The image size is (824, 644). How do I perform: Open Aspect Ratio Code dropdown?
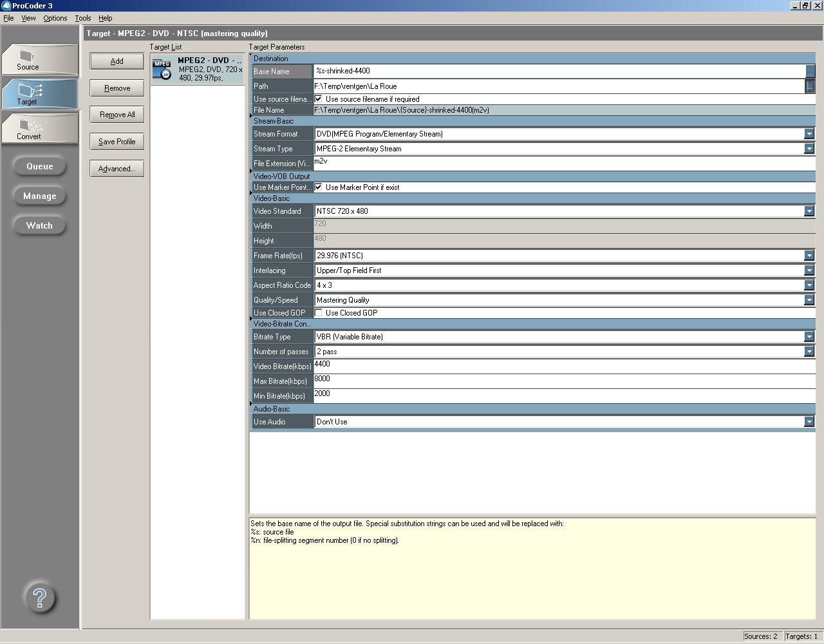[809, 285]
